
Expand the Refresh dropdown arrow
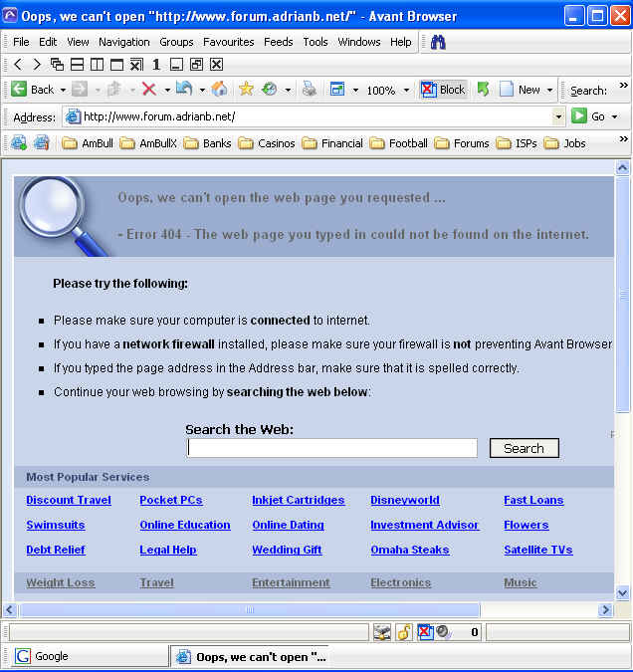point(202,90)
